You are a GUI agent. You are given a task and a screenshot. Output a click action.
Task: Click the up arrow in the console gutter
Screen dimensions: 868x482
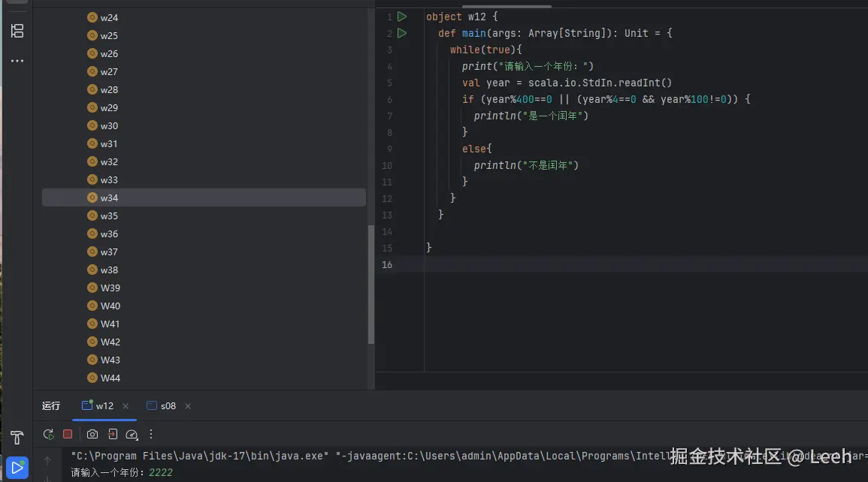pyautogui.click(x=47, y=460)
